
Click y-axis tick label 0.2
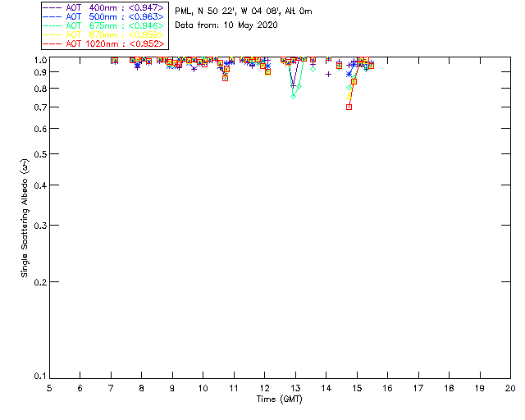tap(40, 282)
